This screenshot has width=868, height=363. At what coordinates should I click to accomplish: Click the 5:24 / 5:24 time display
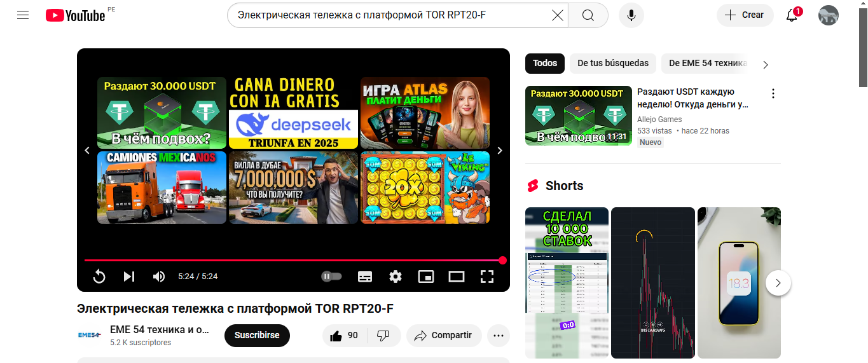(x=198, y=277)
